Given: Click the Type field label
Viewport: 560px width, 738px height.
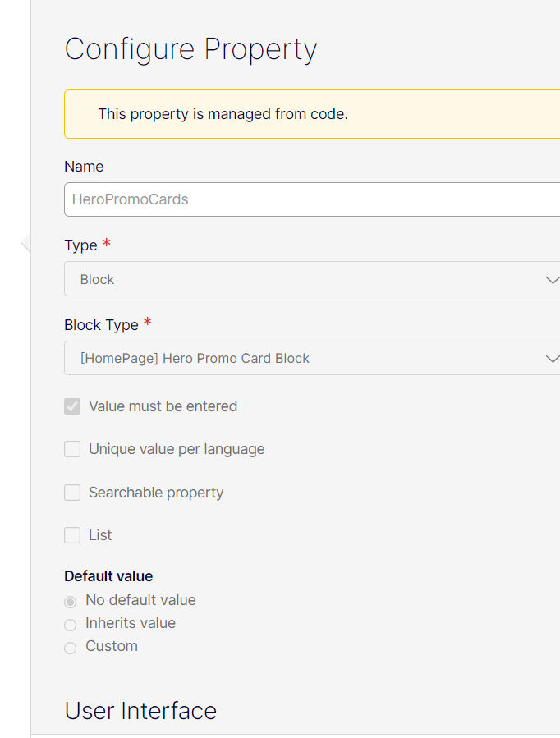Looking at the screenshot, I should pos(80,245).
